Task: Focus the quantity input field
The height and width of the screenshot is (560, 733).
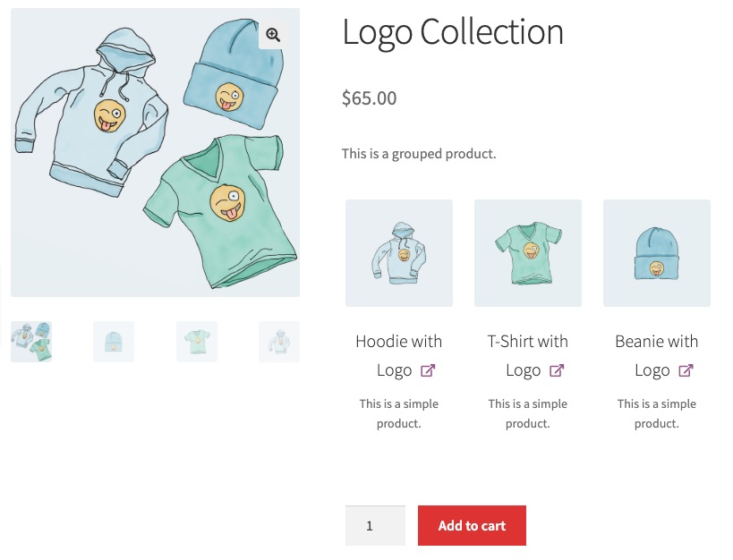Action: point(375,525)
